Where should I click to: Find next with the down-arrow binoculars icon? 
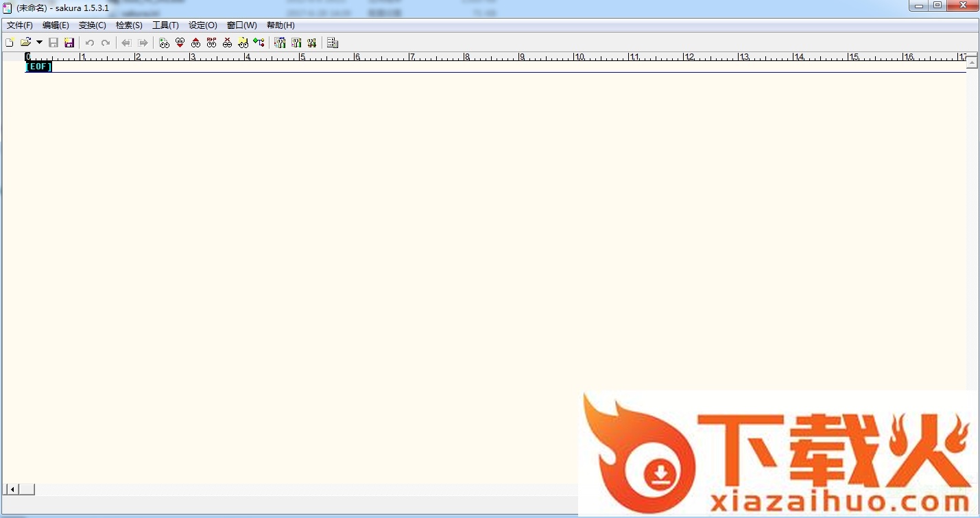pos(180,43)
